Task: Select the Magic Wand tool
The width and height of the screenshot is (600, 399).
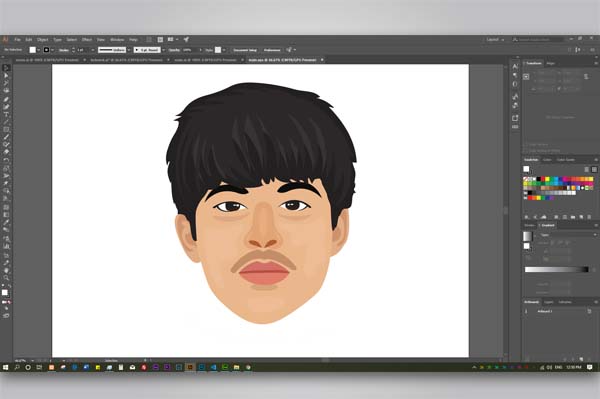Action: point(6,83)
